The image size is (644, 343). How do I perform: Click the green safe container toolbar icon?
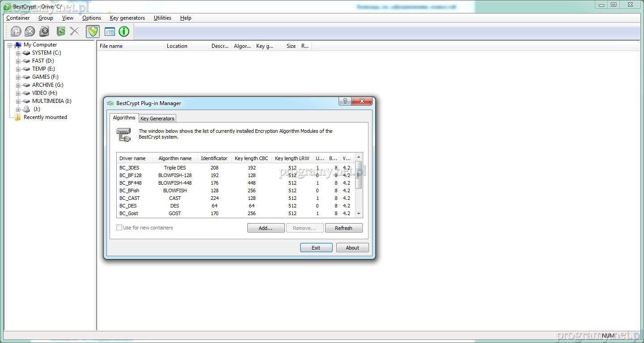click(x=61, y=31)
